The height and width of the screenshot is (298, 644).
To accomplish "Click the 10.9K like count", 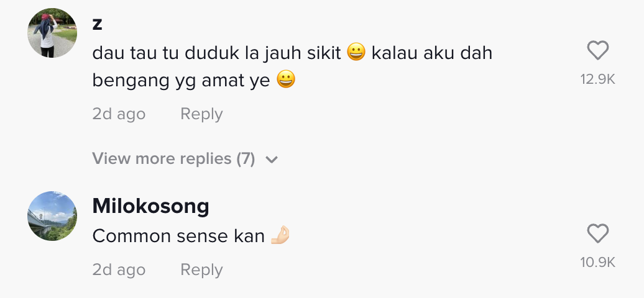I will (597, 262).
